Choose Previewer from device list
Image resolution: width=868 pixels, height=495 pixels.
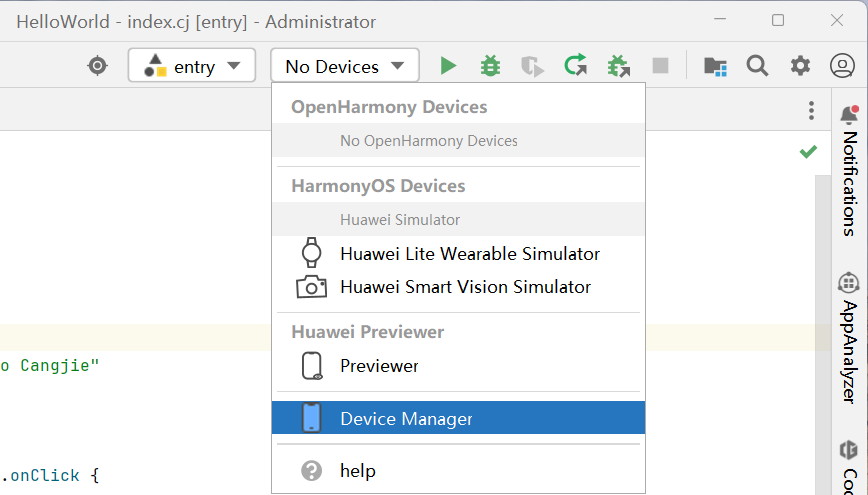point(458,366)
